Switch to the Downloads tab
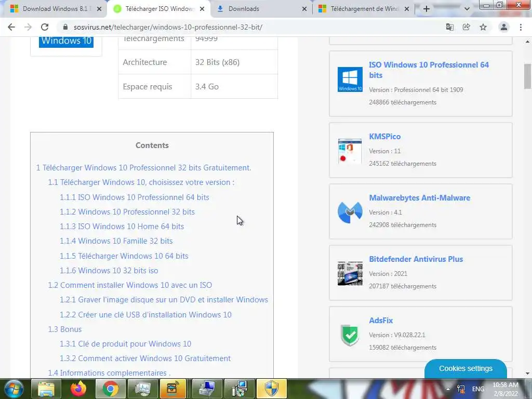Viewport: 532px width, 399px height. pyautogui.click(x=260, y=9)
